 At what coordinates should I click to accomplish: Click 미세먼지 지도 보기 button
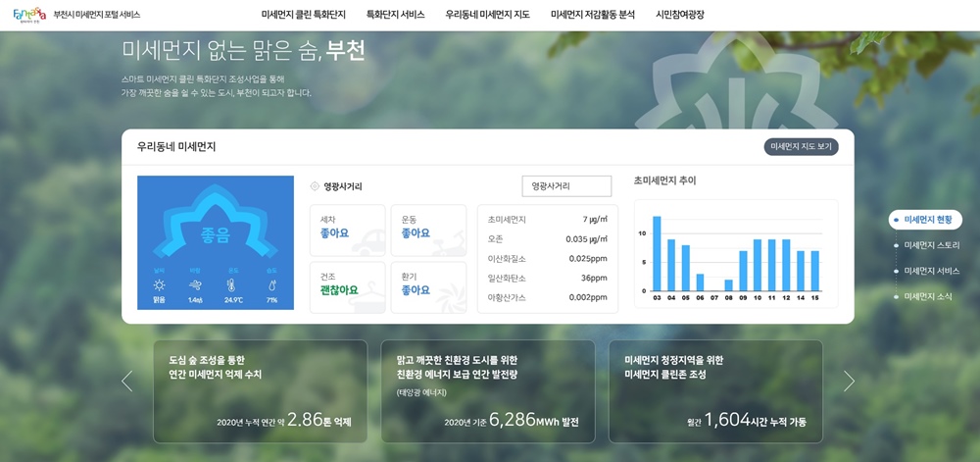click(801, 147)
